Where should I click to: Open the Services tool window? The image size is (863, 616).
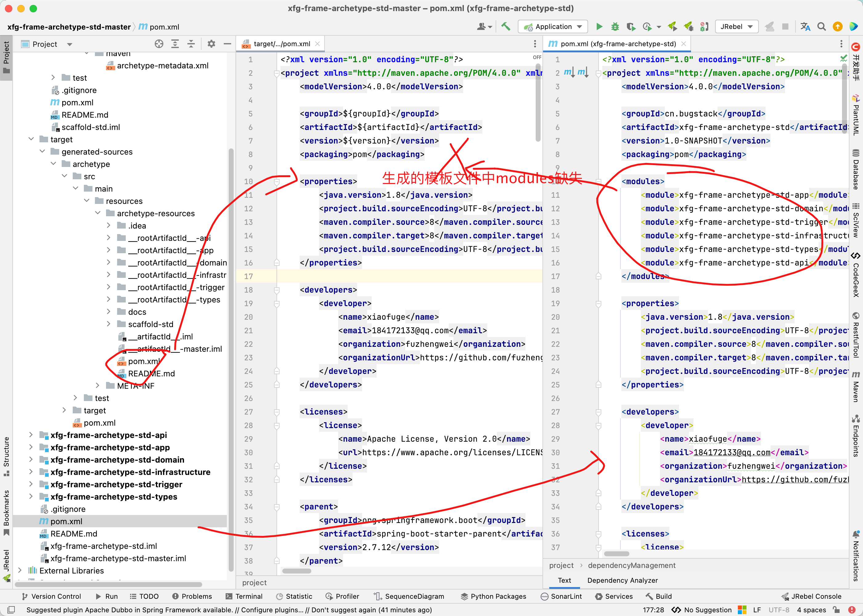[x=614, y=596]
